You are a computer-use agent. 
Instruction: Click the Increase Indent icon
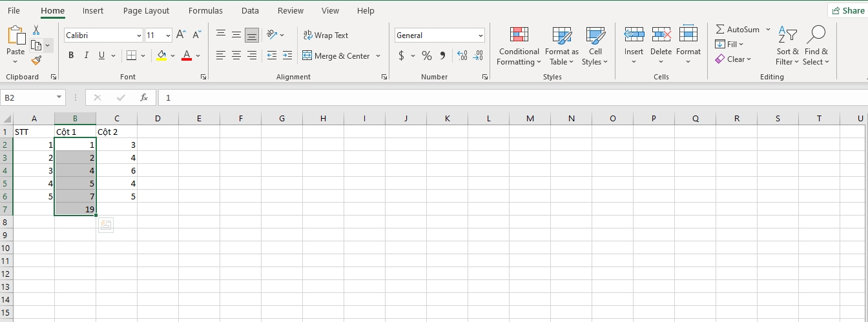(x=287, y=55)
